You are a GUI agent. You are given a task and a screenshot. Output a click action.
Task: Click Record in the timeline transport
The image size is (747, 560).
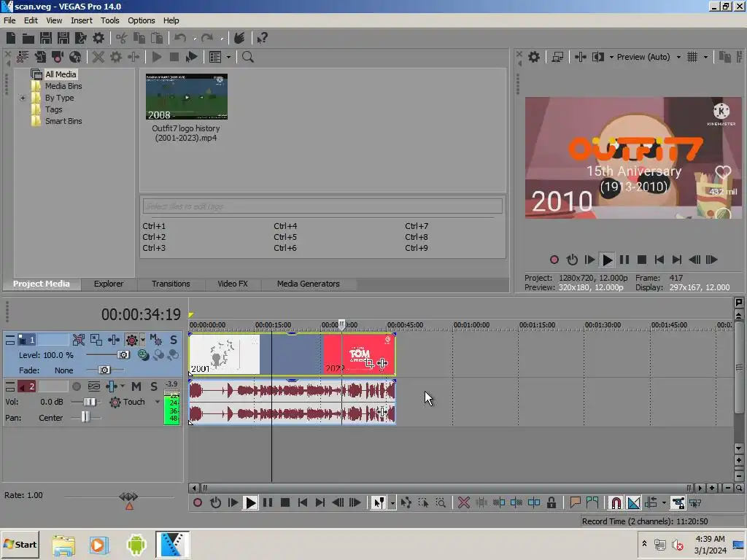coord(197,503)
